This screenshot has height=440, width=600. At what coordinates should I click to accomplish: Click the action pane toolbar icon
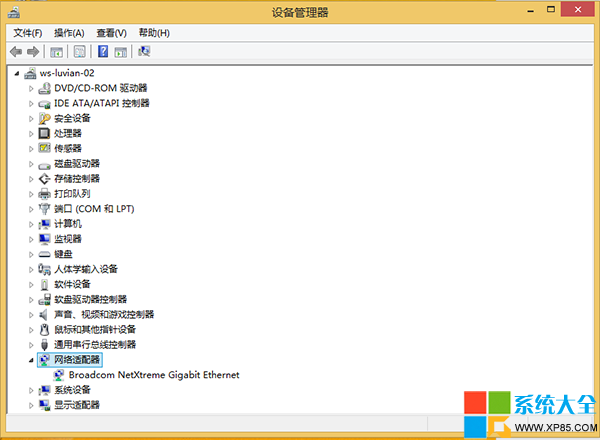121,52
